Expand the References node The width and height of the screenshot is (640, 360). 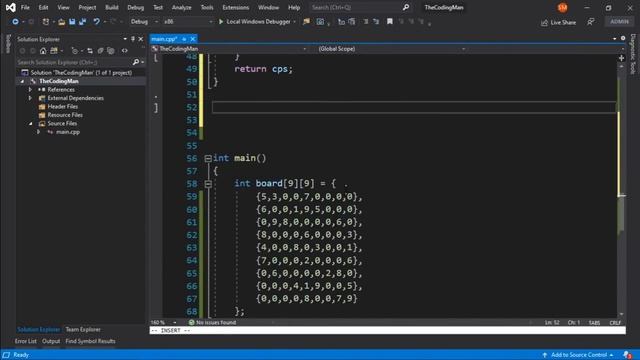[30, 89]
